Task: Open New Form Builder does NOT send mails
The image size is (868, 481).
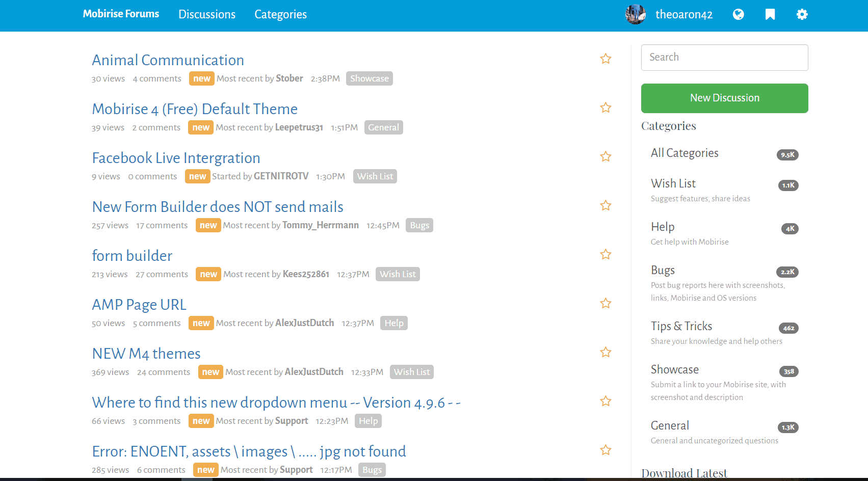Action: pos(218,207)
